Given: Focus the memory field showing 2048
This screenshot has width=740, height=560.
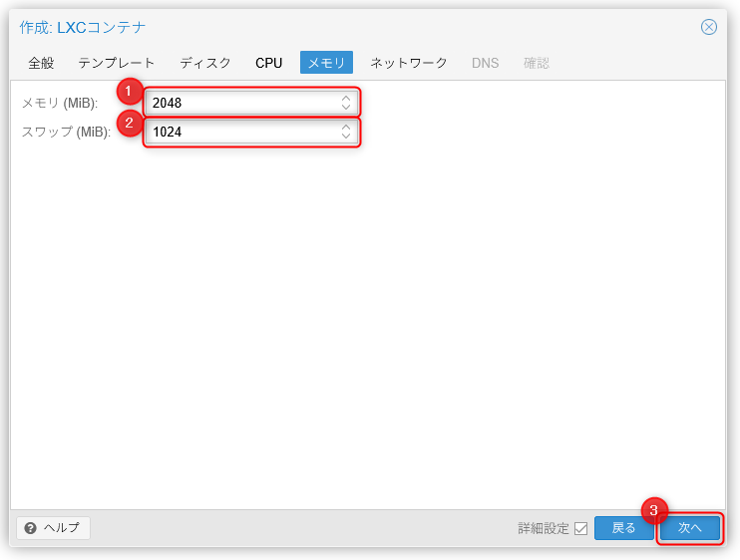Looking at the screenshot, I should point(239,103).
